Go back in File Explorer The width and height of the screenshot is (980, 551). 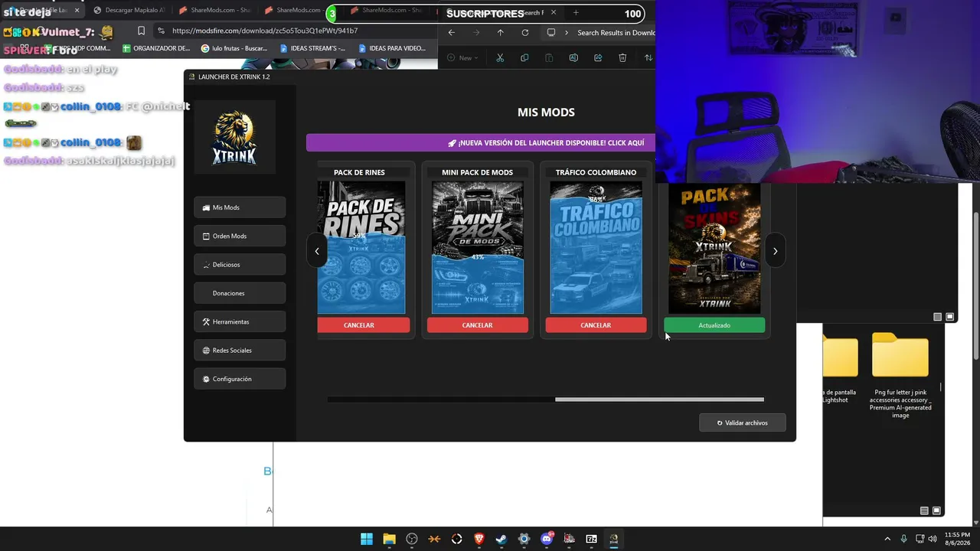coord(451,33)
